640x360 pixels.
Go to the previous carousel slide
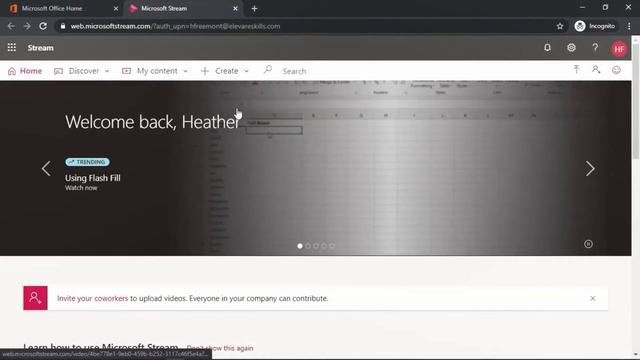coord(46,169)
